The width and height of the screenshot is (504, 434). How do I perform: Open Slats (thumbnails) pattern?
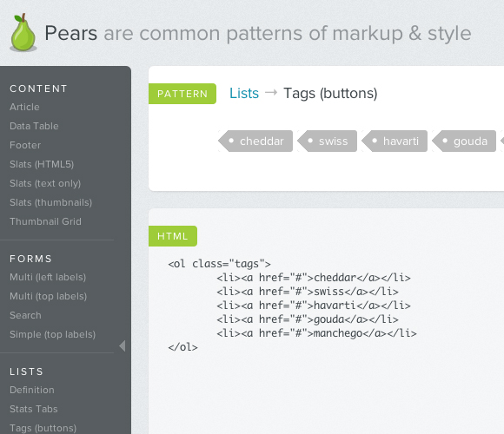click(x=50, y=202)
